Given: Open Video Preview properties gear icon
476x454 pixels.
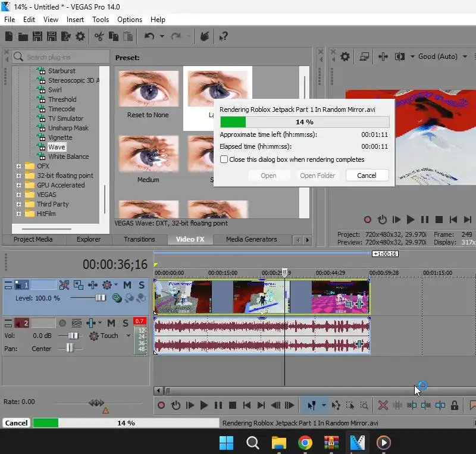Looking at the screenshot, I should [x=345, y=57].
